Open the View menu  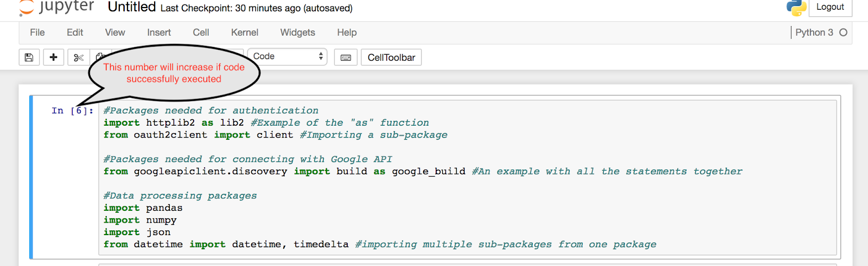pos(115,33)
